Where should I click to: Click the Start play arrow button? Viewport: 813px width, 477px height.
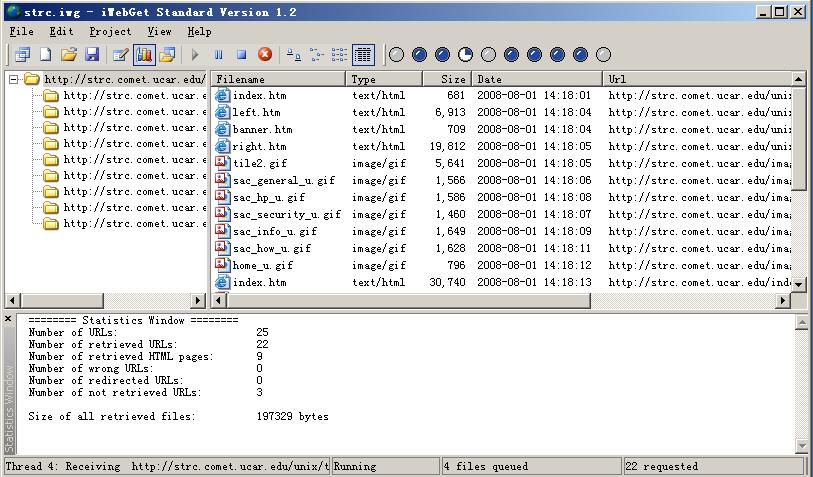point(195,54)
